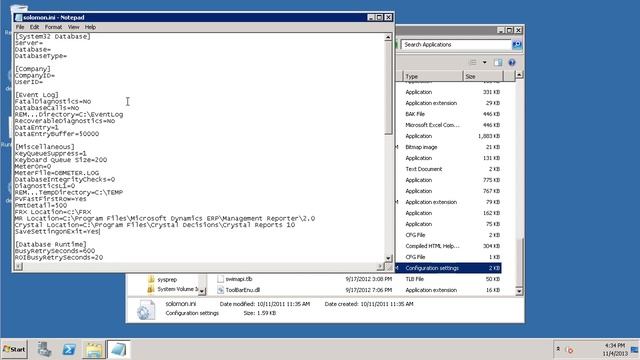Screen dimensions: 640x360
Task: Open the Format menu in Notepad
Action: coord(53,27)
